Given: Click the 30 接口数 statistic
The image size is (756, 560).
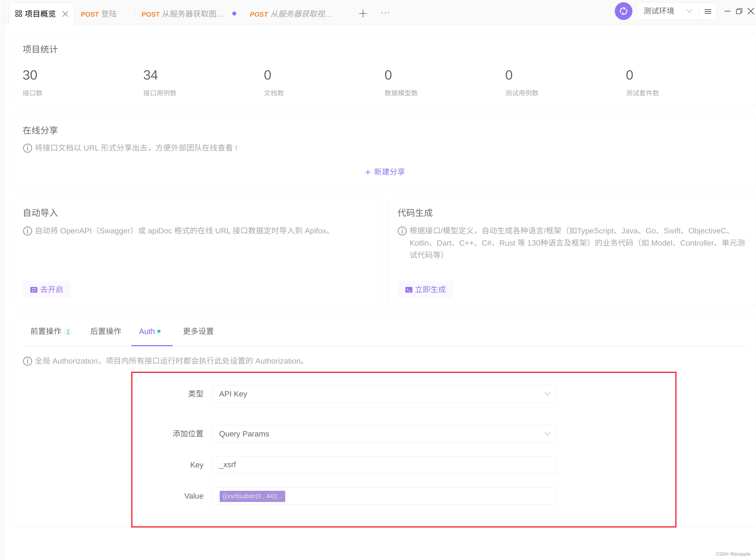Looking at the screenshot, I should 33,82.
